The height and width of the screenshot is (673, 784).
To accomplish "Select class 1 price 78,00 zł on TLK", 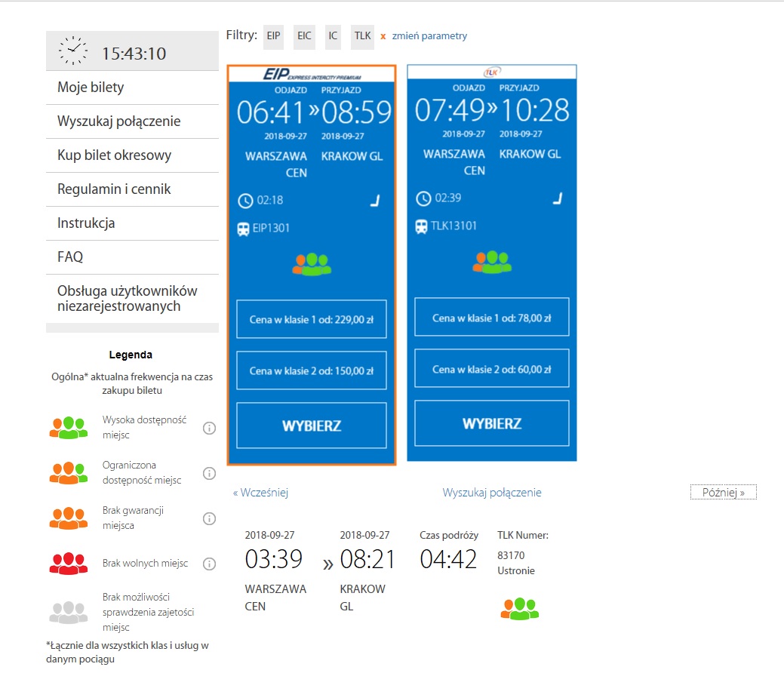I will (492, 317).
